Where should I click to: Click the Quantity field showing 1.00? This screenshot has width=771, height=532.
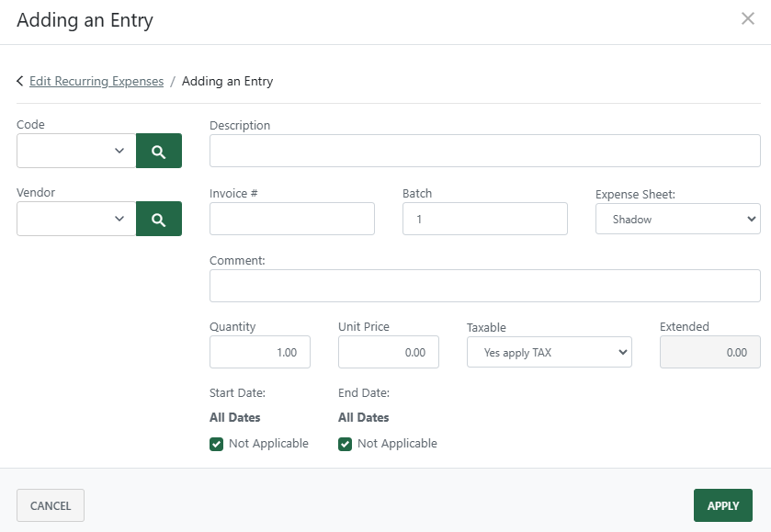[260, 352]
